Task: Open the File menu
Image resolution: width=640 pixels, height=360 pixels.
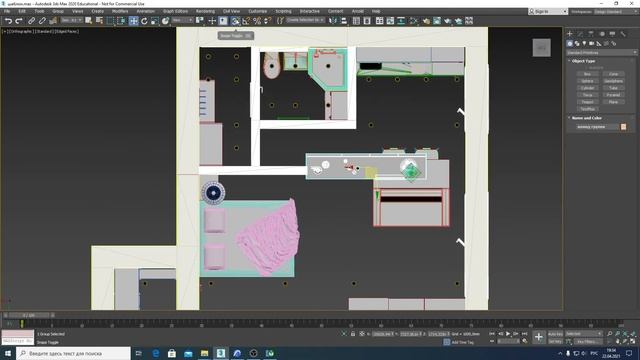Action: click(7, 11)
